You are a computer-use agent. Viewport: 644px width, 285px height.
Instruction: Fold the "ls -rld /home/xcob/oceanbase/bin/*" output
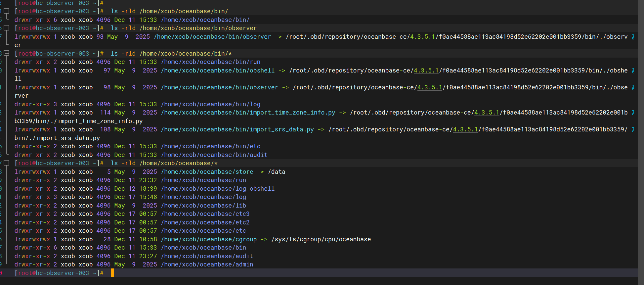6,53
